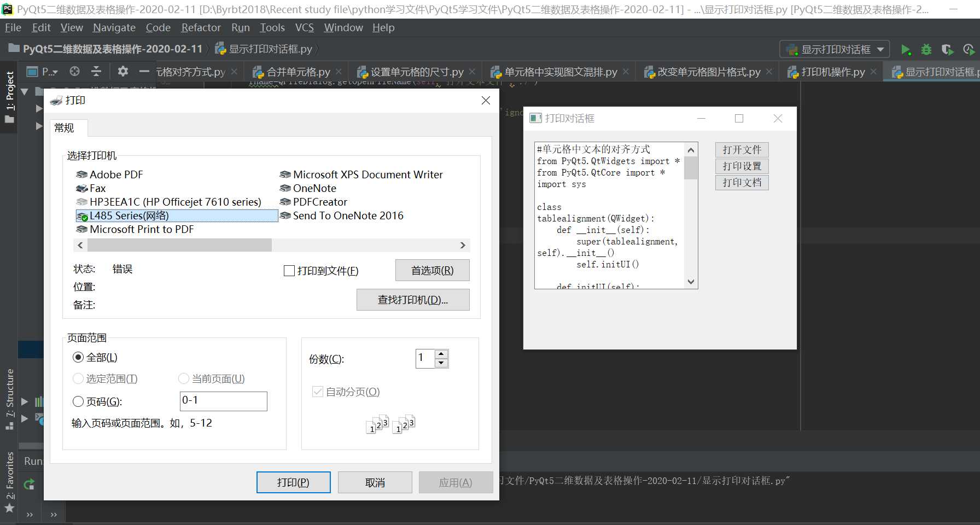Toggle the 自动分页(O) checkbox
Screen dimensions: 980x525
[317, 392]
